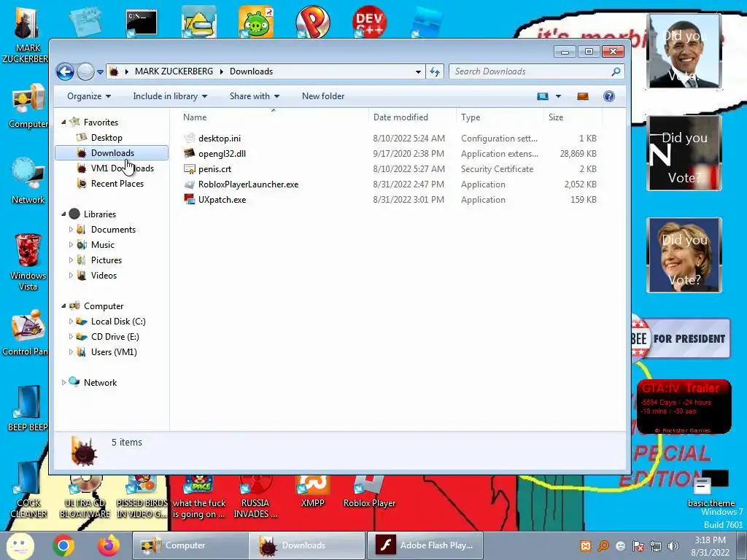
Task: Click the COCK CLEANER desktop icon
Action: pos(28,491)
